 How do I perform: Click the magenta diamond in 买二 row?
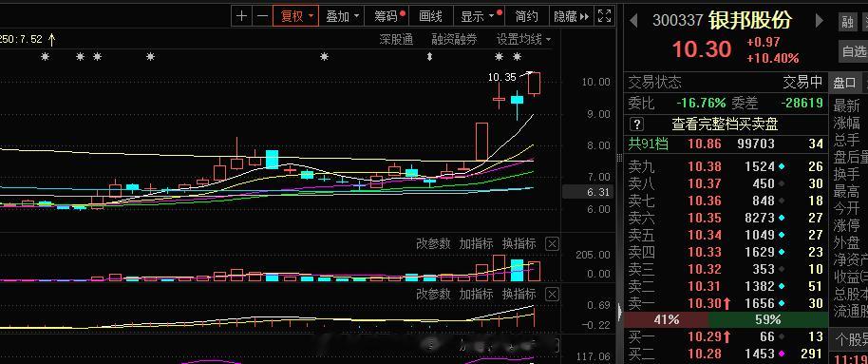click(782, 354)
